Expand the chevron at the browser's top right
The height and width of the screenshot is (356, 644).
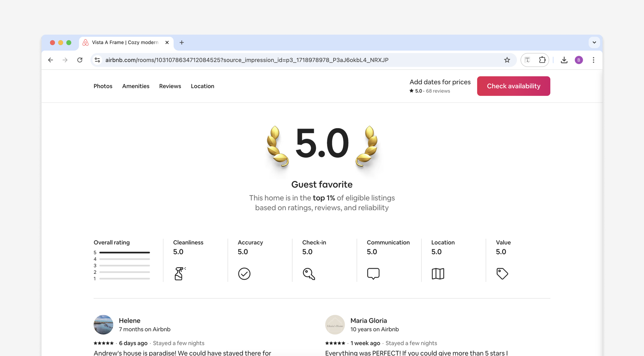(594, 42)
